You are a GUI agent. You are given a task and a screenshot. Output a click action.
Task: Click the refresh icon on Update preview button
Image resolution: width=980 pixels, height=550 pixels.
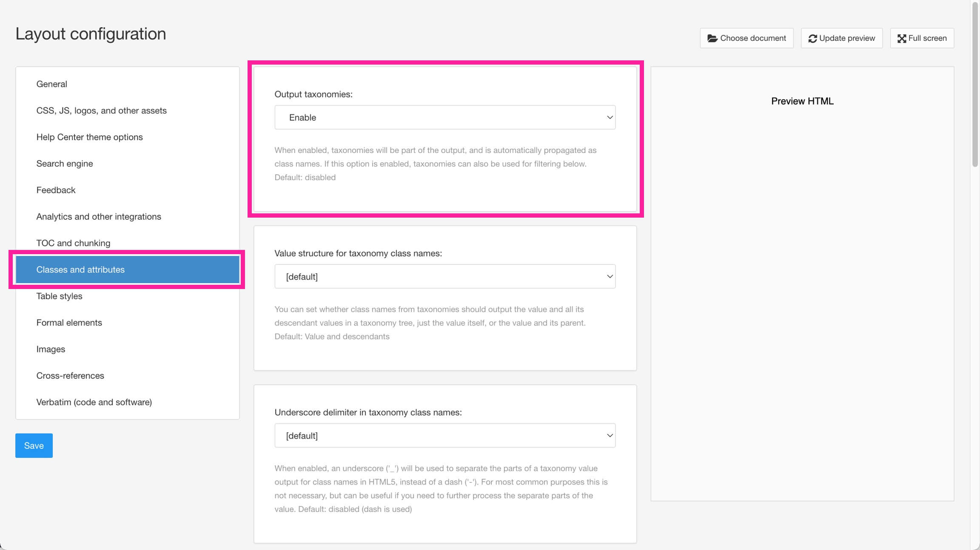pyautogui.click(x=812, y=38)
